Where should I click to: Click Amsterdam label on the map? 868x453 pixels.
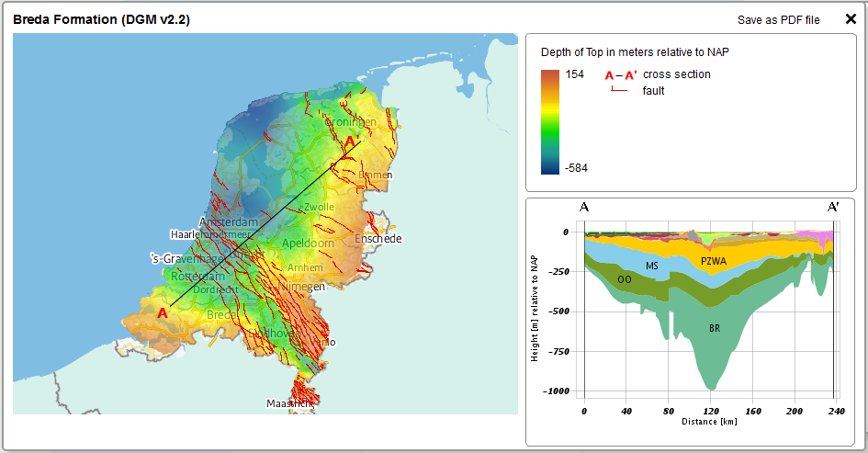229,222
